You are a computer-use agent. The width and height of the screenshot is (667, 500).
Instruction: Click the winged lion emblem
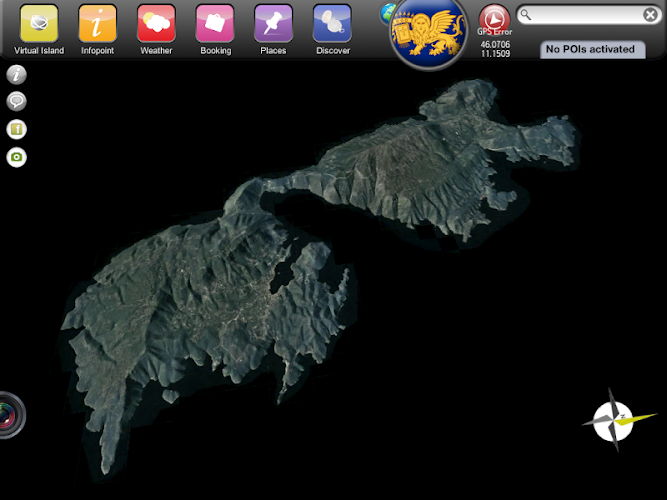(429, 31)
